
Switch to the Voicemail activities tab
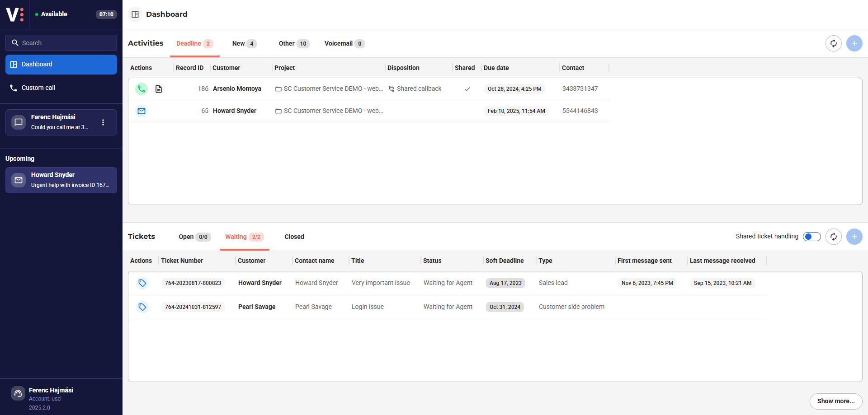point(344,44)
